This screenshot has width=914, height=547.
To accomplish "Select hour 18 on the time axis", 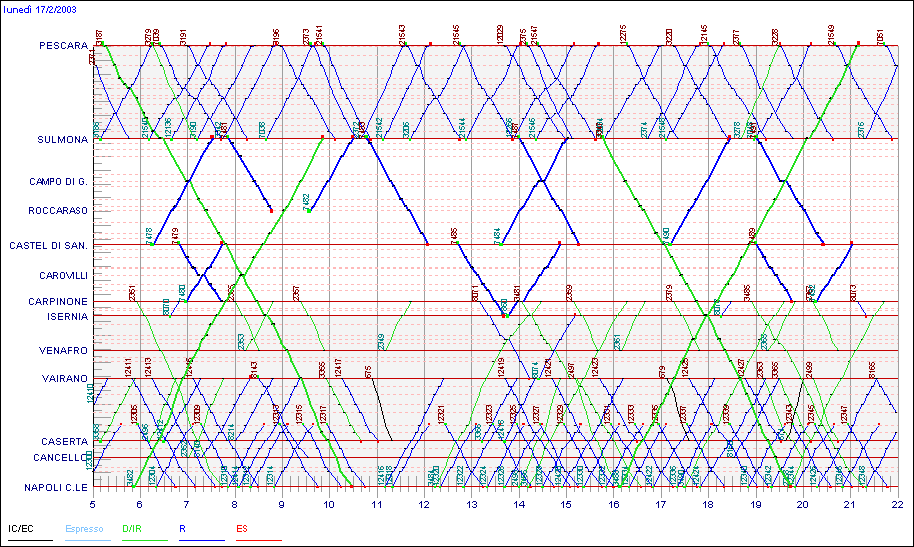I will (708, 505).
